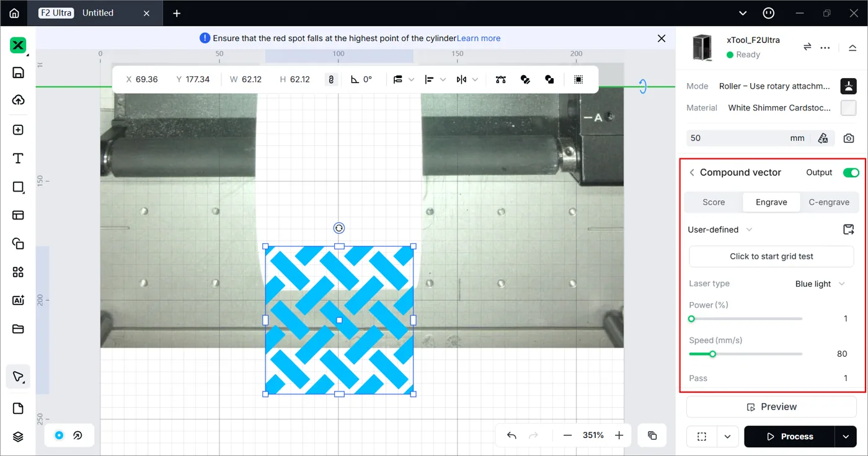Click the duplicate canvas icon bottom right
This screenshot has width=868, height=456.
[x=652, y=436]
